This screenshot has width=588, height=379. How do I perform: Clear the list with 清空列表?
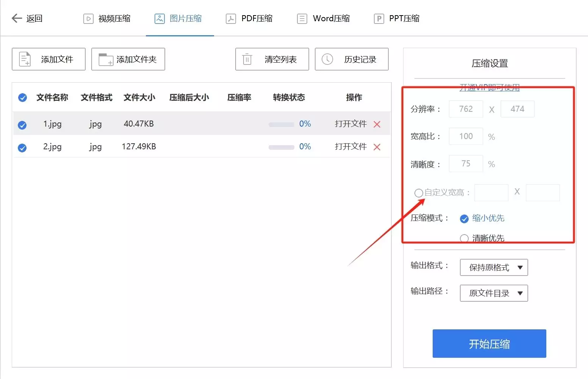pos(272,59)
